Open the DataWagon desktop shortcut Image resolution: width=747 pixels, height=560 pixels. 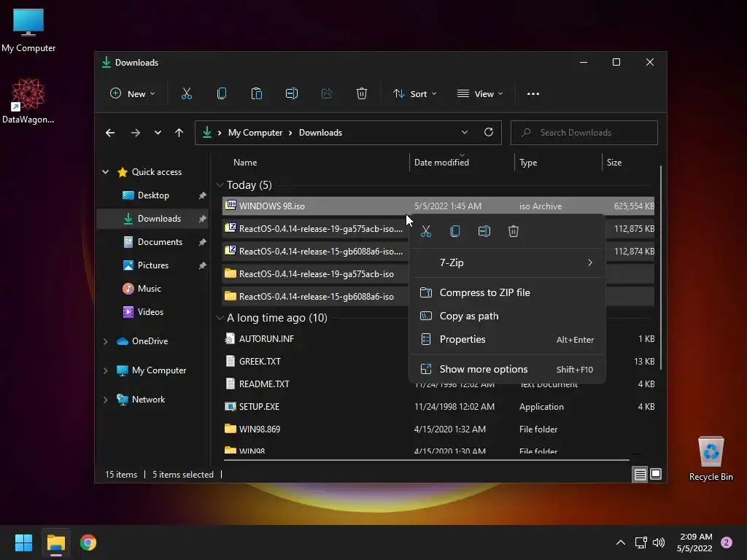28,101
